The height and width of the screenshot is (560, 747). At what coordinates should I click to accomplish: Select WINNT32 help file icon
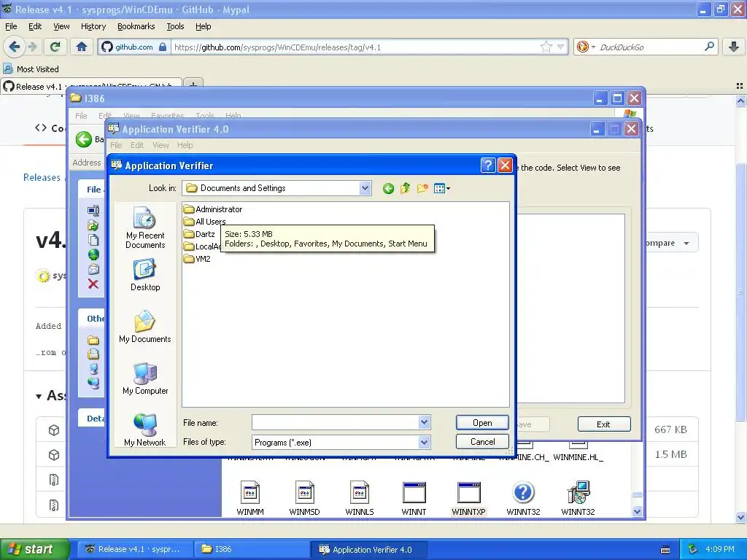523,498
